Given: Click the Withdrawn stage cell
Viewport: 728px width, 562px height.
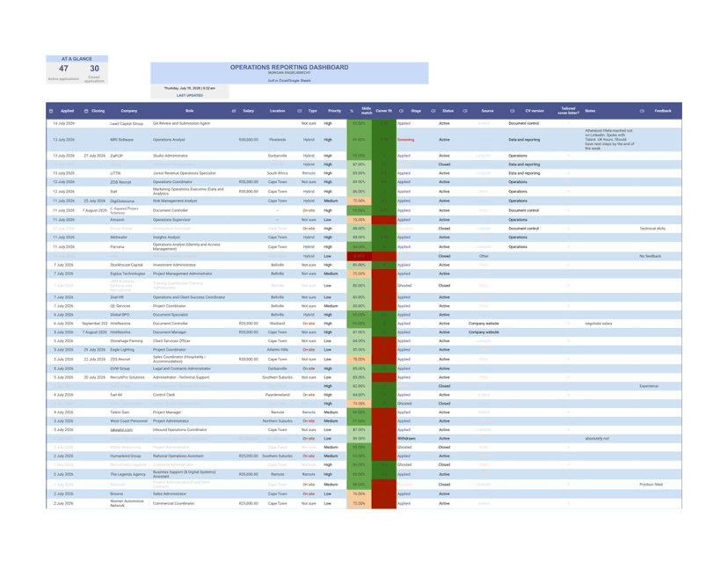Looking at the screenshot, I should [x=406, y=439].
